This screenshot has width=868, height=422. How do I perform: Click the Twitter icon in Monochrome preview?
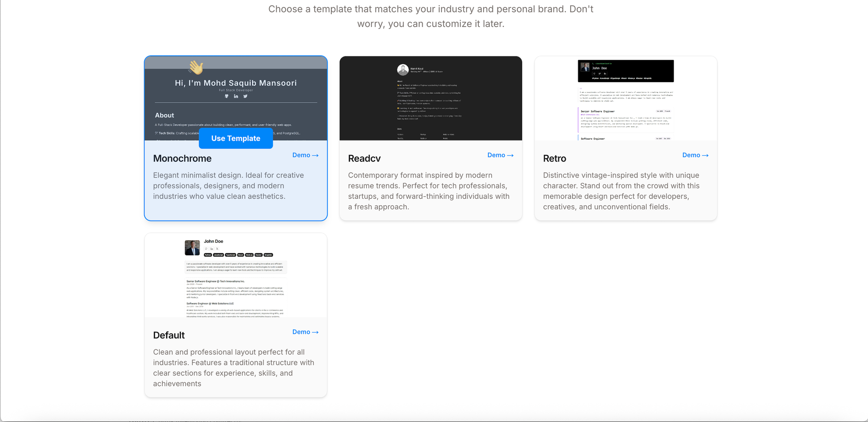[245, 96]
